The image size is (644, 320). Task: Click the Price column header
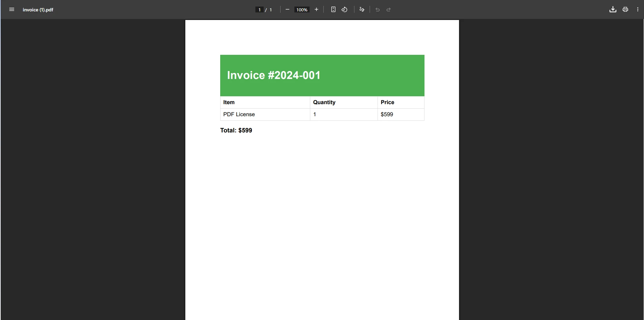tap(387, 102)
